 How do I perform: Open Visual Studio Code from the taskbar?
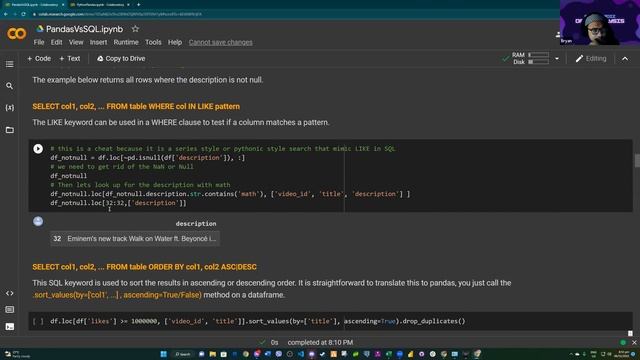click(x=301, y=354)
